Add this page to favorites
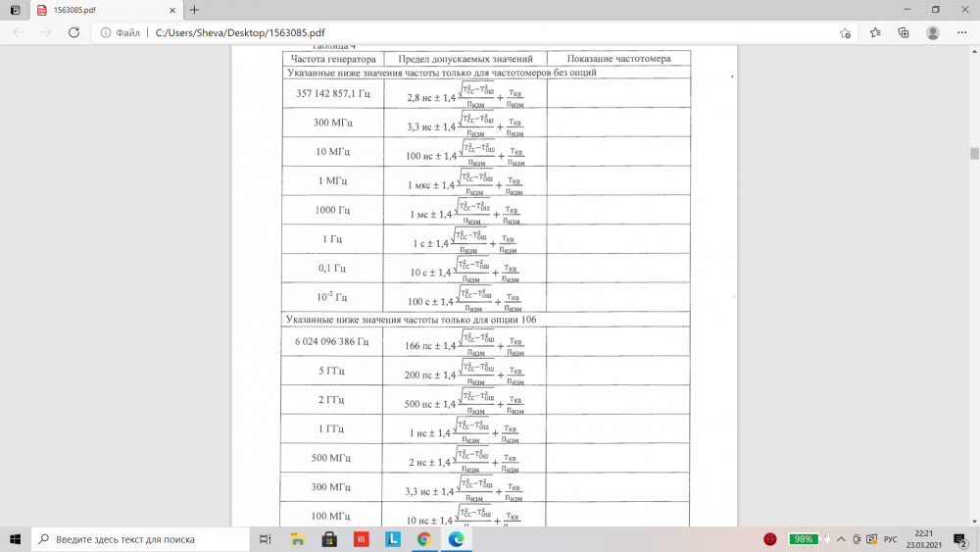Viewport: 980px width, 552px height. [845, 32]
